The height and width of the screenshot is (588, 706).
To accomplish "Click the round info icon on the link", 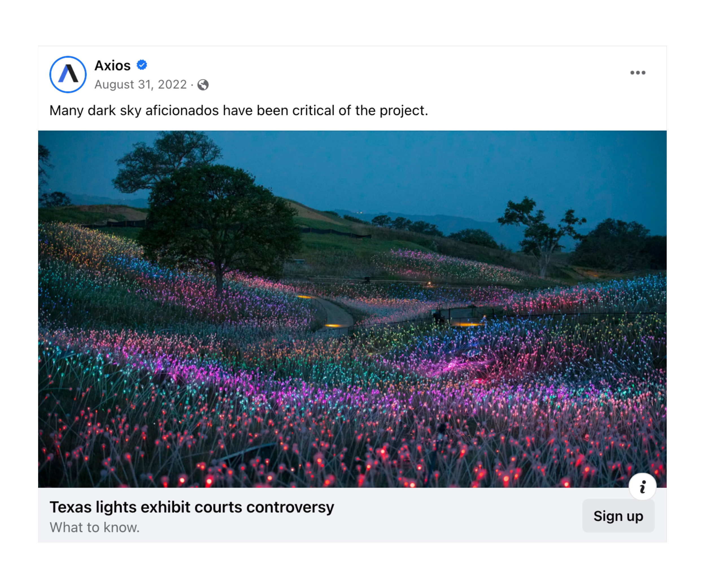I will click(x=642, y=487).
